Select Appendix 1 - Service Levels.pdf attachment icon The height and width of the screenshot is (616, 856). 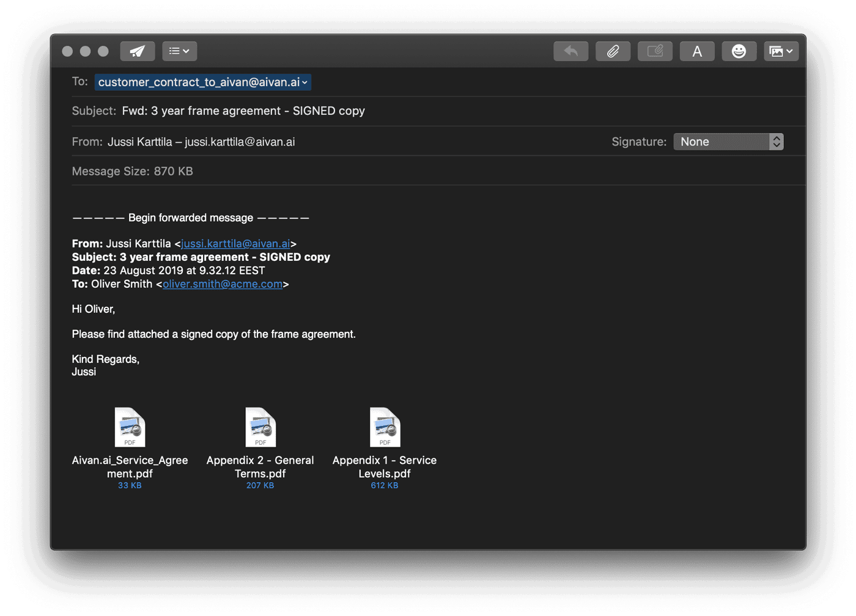coord(385,427)
